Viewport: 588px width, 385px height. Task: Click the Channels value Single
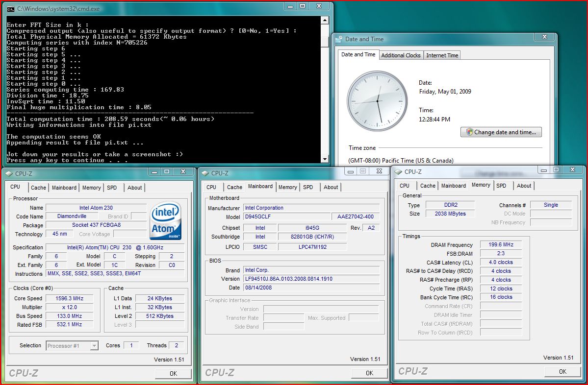pos(551,205)
